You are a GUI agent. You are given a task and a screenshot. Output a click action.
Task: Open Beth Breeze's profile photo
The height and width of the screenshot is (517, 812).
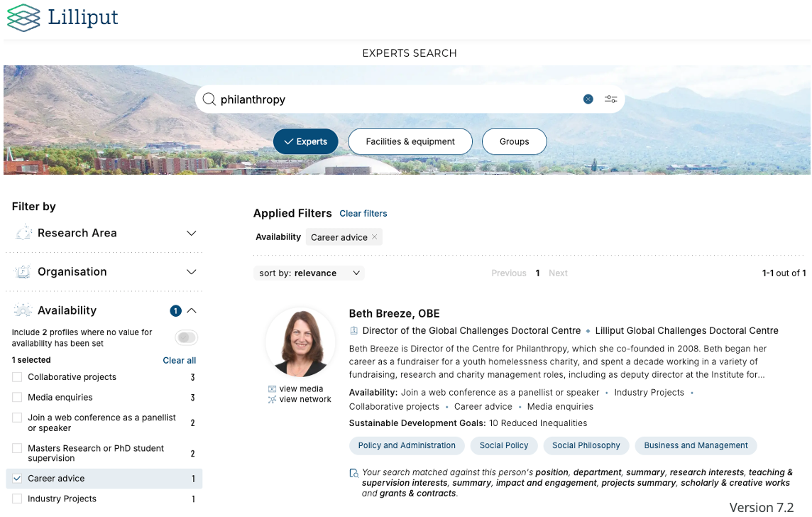point(300,343)
